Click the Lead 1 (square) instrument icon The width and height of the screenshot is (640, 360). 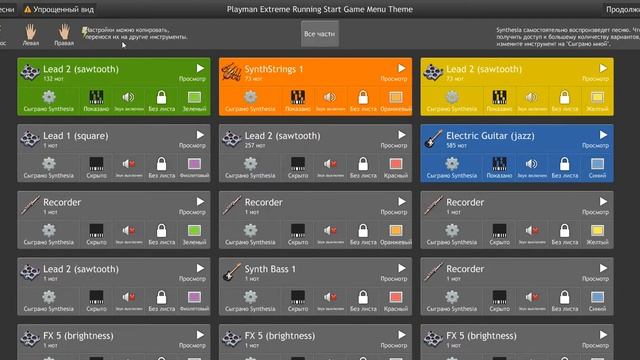point(30,139)
